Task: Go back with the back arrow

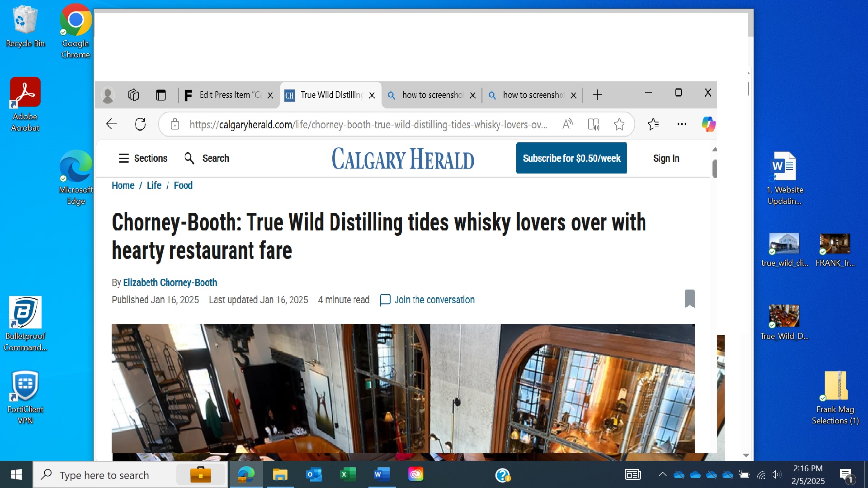Action: pos(111,124)
